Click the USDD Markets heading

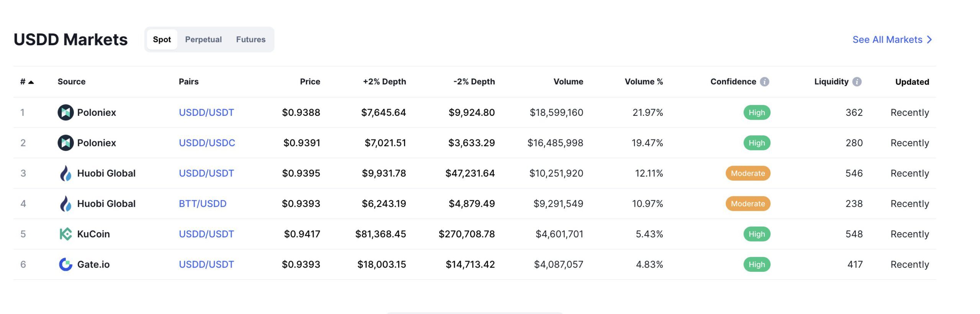tap(71, 39)
